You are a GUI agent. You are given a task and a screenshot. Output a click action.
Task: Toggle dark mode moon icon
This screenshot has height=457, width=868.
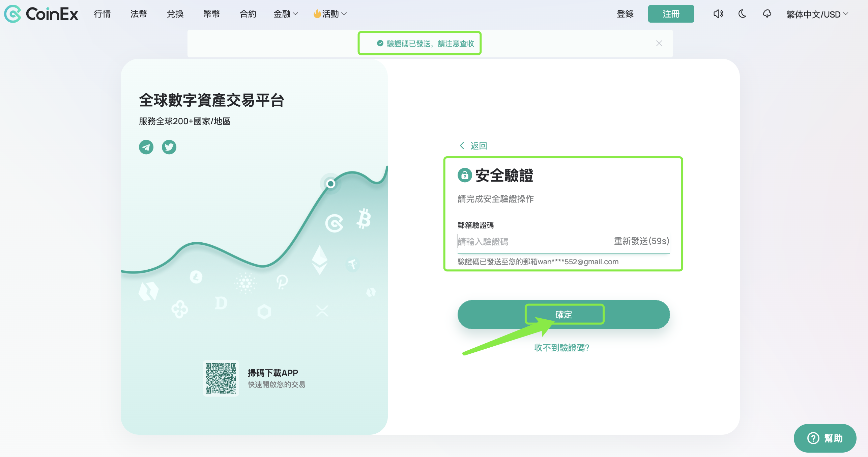click(742, 14)
